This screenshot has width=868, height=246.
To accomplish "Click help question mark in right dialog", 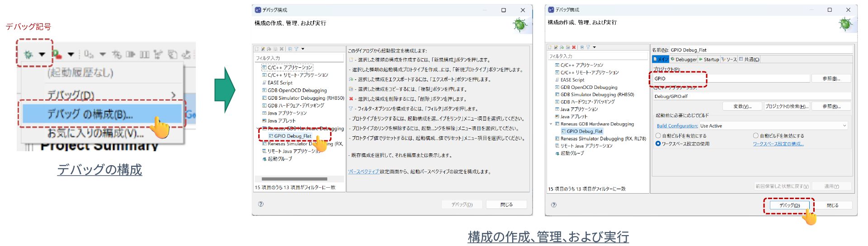I will pyautogui.click(x=554, y=205).
